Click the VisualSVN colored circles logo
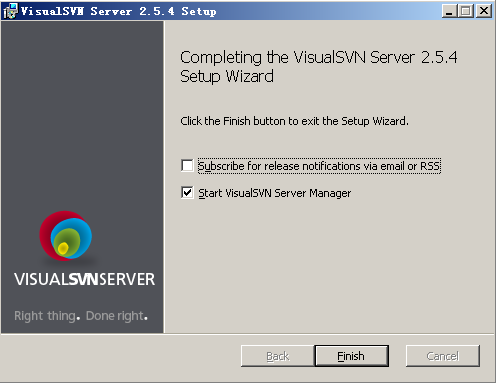Viewport: 499px width, 383px height. tap(66, 236)
